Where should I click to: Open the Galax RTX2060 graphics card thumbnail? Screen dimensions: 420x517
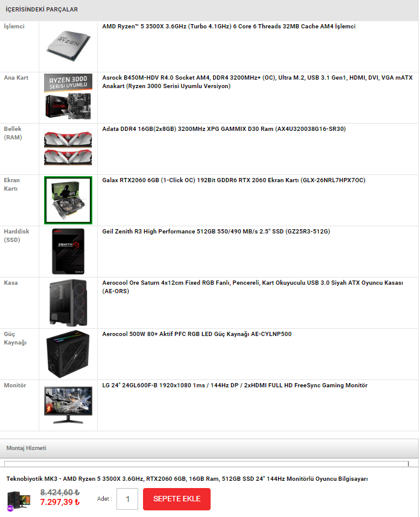[x=68, y=200]
